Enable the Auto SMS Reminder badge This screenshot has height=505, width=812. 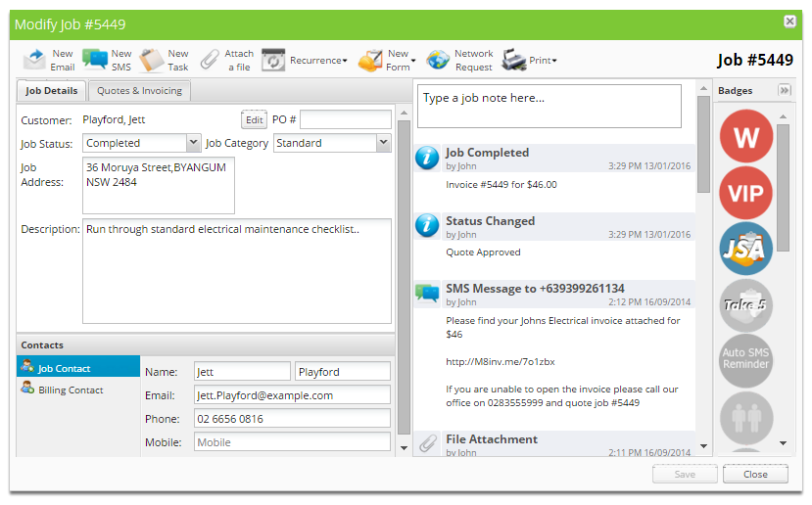746,361
